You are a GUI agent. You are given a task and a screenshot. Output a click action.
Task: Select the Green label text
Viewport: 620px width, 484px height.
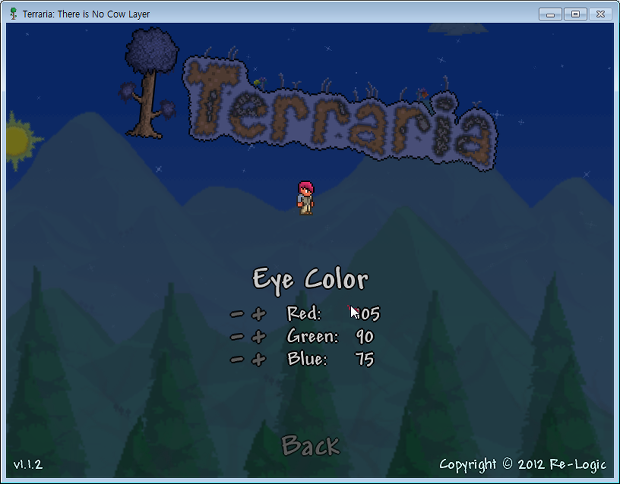coord(312,336)
